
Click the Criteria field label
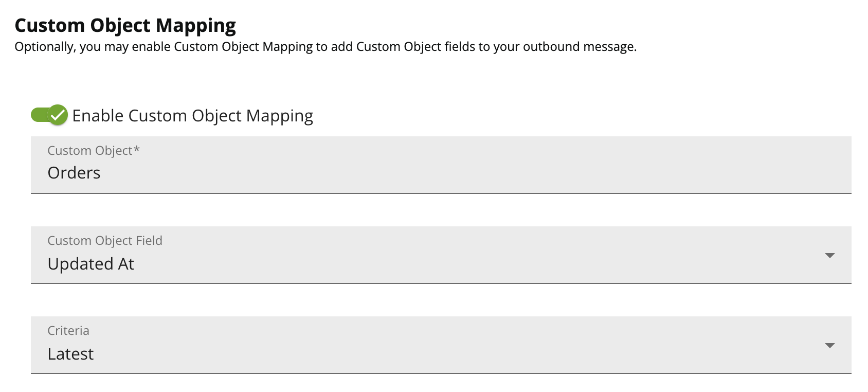pos(68,331)
